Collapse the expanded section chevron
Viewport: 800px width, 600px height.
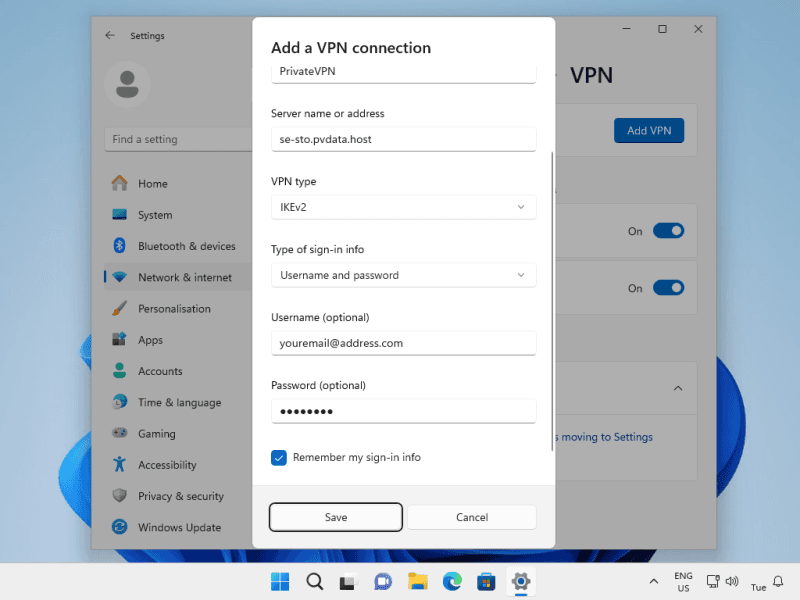click(677, 388)
